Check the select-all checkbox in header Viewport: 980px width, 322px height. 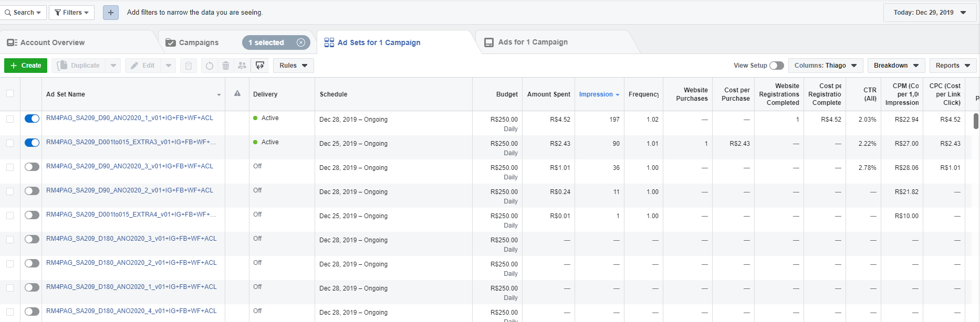[x=10, y=93]
